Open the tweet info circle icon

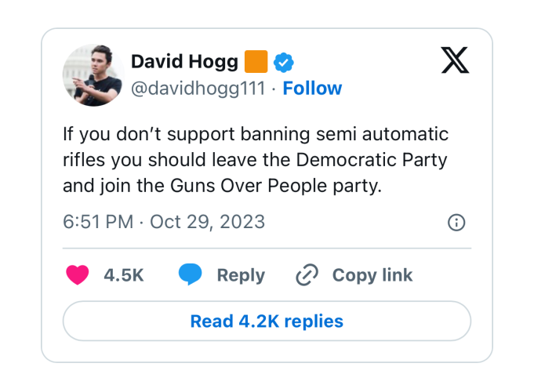coord(456,223)
